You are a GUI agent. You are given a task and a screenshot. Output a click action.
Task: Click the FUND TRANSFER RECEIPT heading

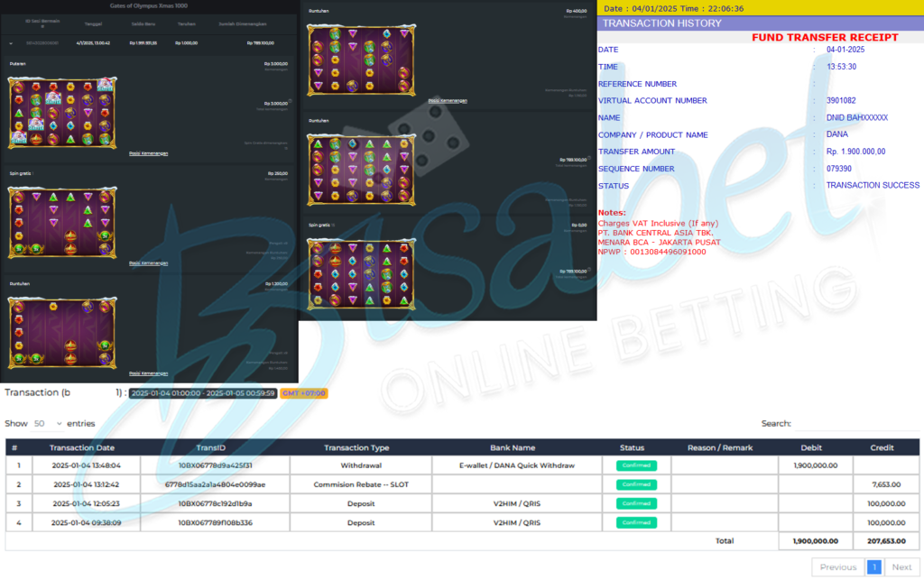825,37
